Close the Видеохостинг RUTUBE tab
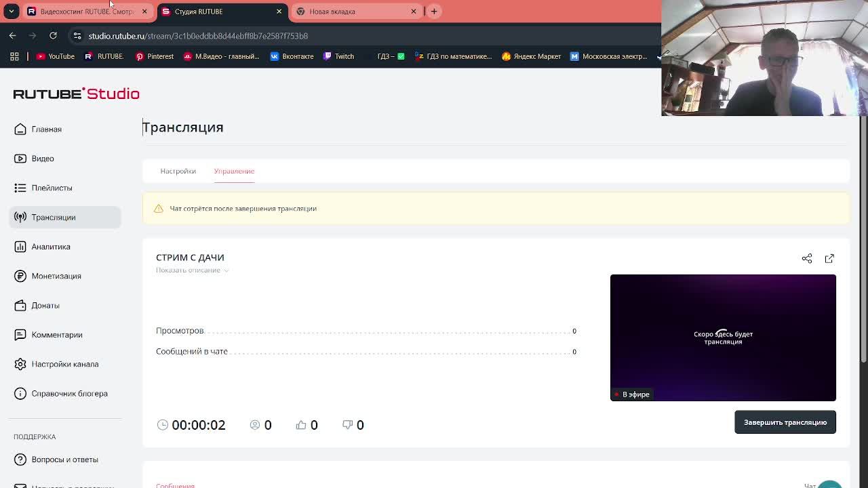 point(144,12)
